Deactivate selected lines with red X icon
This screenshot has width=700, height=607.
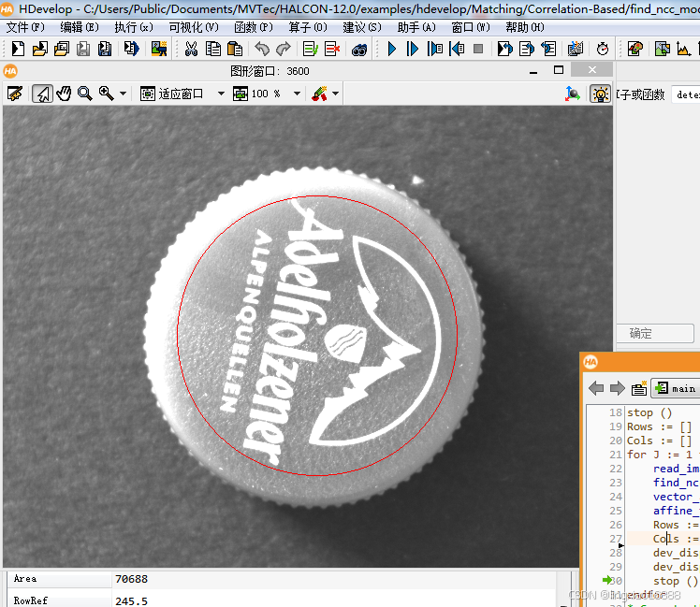[x=332, y=49]
